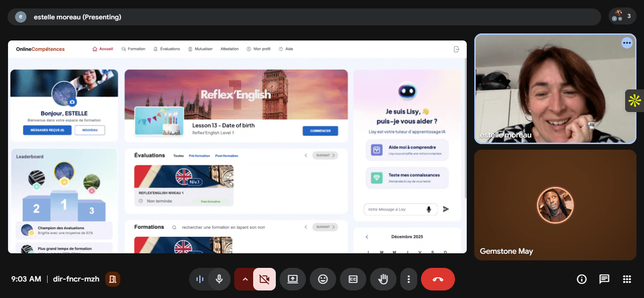The image size is (644, 298).
Task: Open the Formation menu item
Action: click(x=133, y=49)
